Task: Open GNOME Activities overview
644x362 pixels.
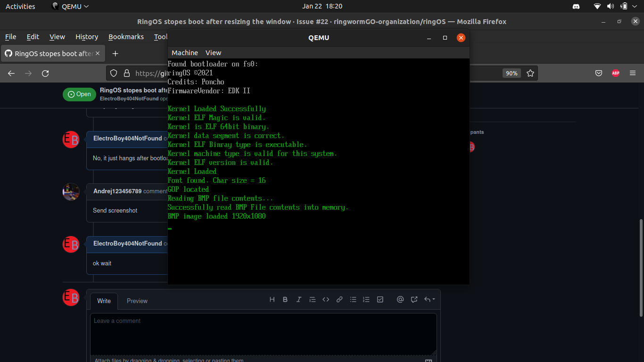Action: (x=20, y=6)
